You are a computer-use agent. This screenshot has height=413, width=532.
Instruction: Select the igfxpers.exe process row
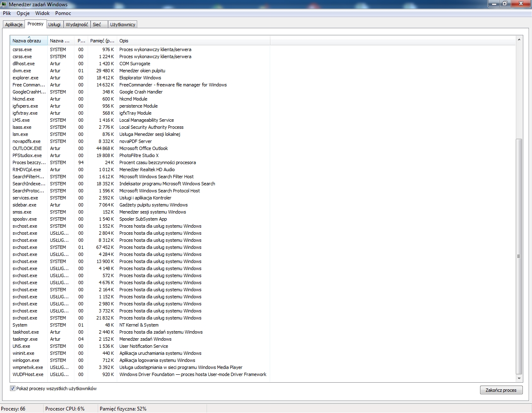click(140, 106)
